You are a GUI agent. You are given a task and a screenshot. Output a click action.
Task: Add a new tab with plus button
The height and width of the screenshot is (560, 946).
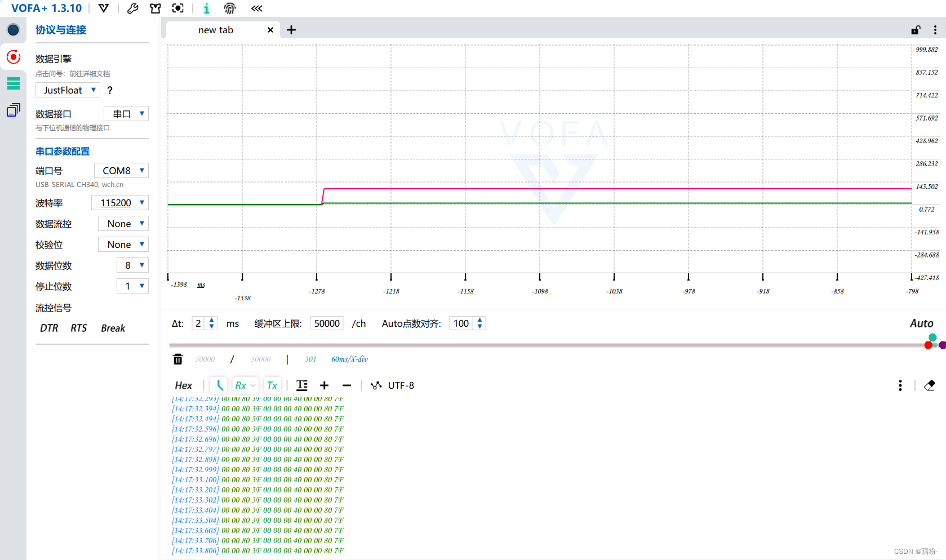point(291,30)
